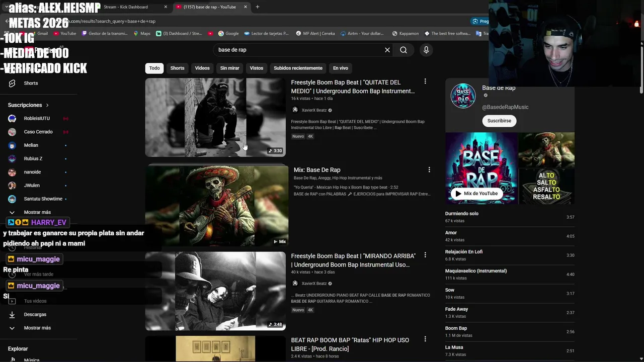Click Santutu Showtime channel avatar

[12, 199]
